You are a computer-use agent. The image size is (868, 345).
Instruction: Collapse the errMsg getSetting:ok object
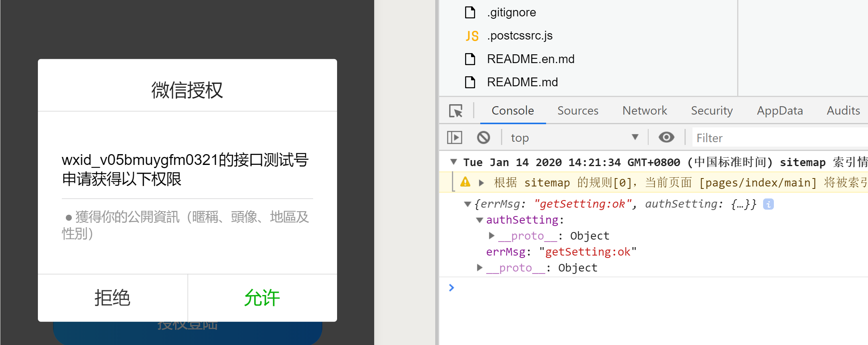pyautogui.click(x=468, y=204)
